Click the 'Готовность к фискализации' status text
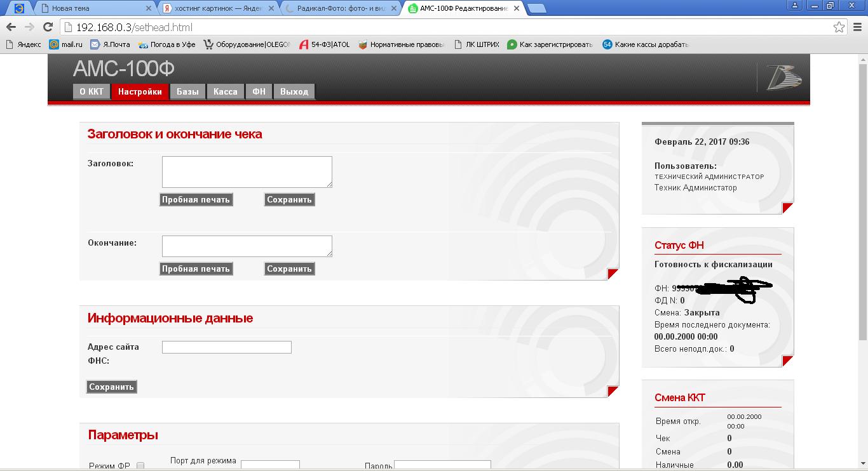The image size is (868, 471). coord(714,264)
